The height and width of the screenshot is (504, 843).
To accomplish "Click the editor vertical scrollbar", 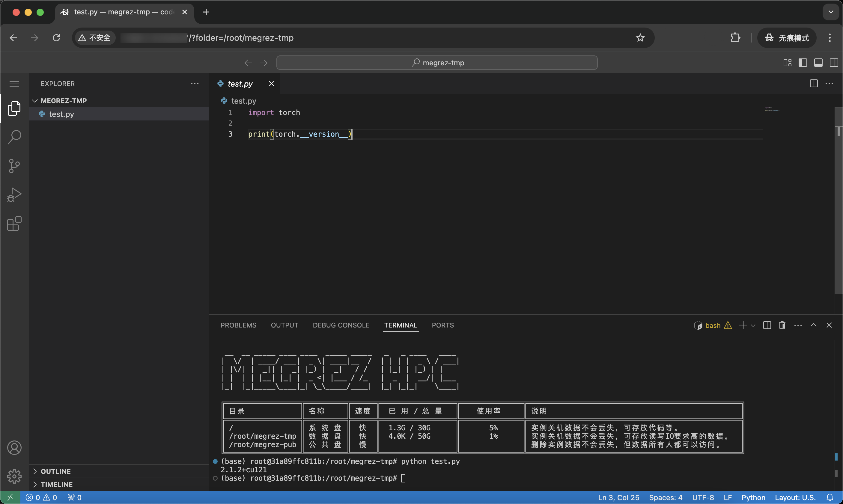I will point(838,204).
